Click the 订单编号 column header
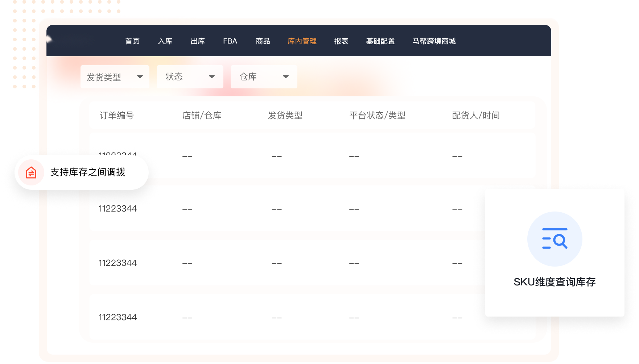Viewport: 639px width, 364px height. tap(117, 116)
